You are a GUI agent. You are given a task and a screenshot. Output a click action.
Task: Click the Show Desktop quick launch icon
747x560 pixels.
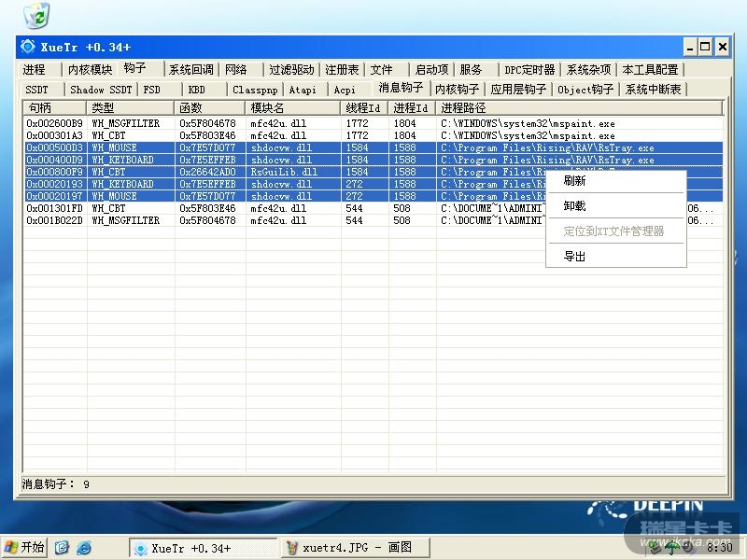pyautogui.click(x=62, y=548)
